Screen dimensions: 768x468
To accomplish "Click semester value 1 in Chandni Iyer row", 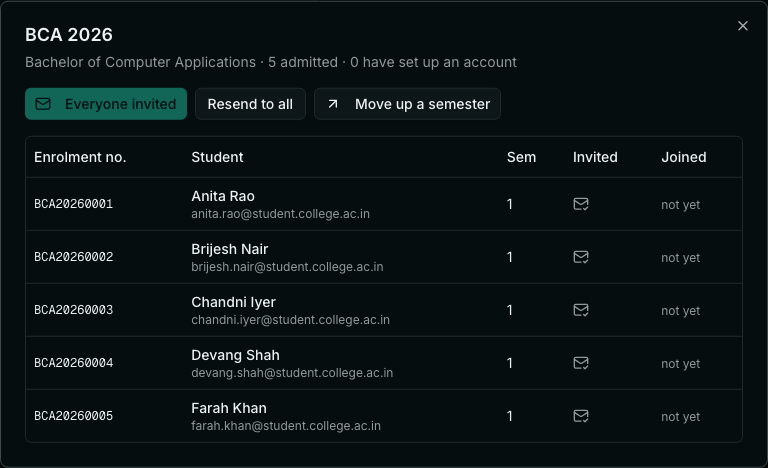I will coord(510,310).
